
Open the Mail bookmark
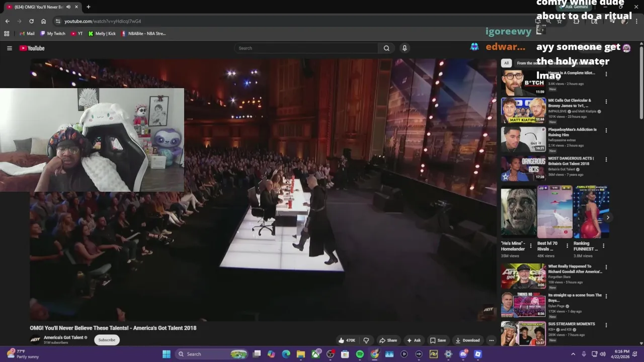click(27, 34)
